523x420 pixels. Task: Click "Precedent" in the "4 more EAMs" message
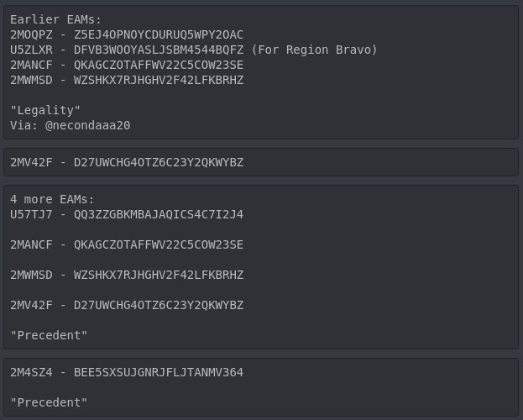tap(49, 335)
